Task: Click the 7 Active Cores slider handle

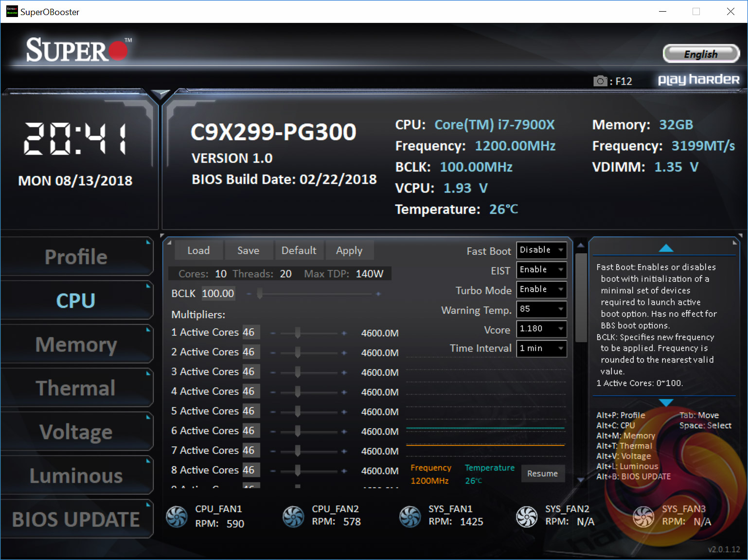Action: tap(297, 451)
